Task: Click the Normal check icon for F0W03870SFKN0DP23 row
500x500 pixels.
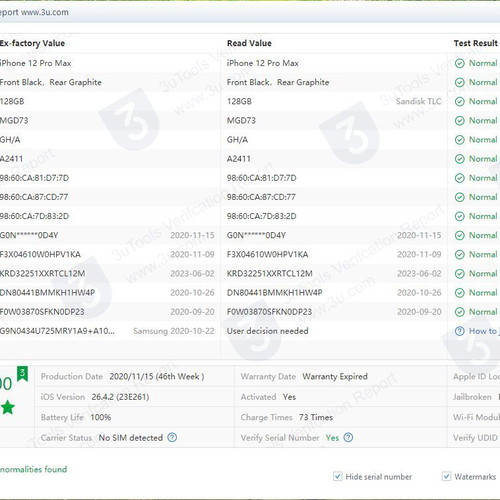Action: coord(460,312)
